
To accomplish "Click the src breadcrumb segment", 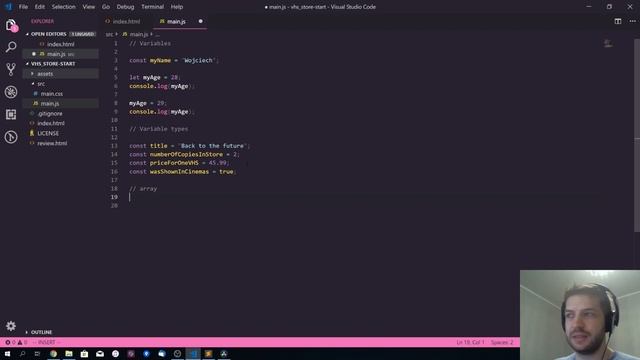I will click(109, 34).
